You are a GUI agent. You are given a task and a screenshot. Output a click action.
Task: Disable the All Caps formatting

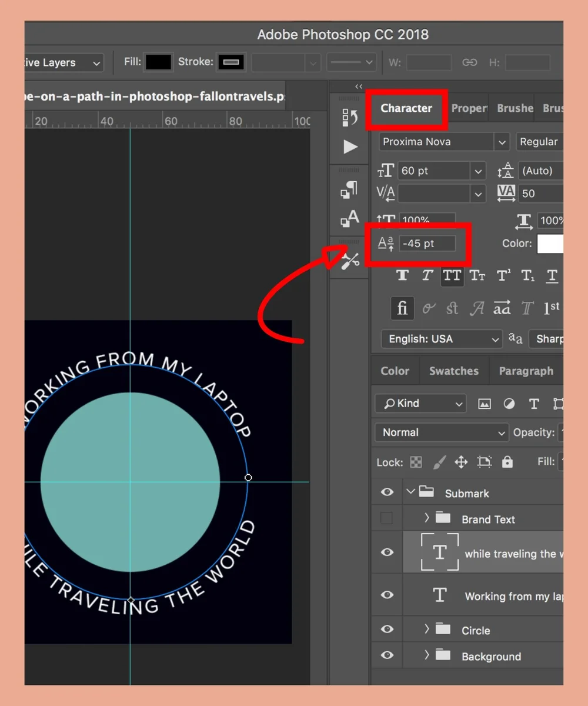pyautogui.click(x=452, y=275)
